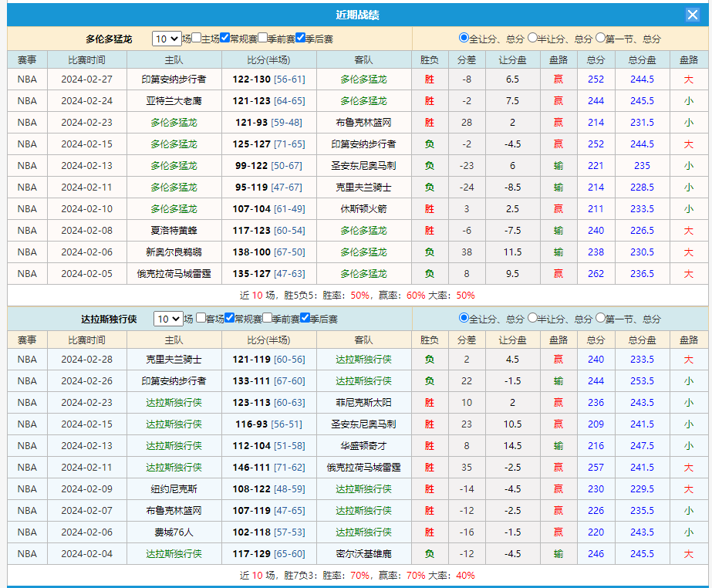
Task: Select 半让分、总分 radio for 多伦多猛龙
Action: (532, 38)
